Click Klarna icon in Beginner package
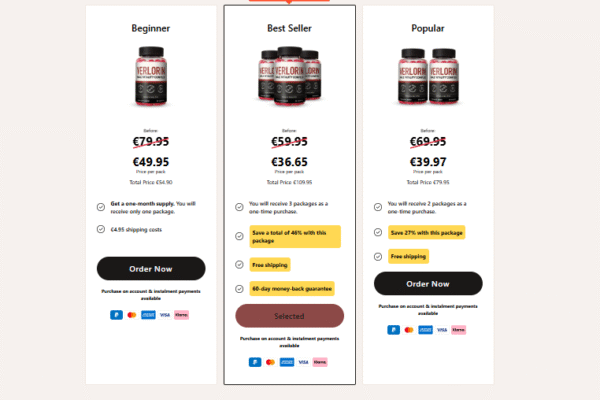The image size is (600, 400). tap(181, 314)
